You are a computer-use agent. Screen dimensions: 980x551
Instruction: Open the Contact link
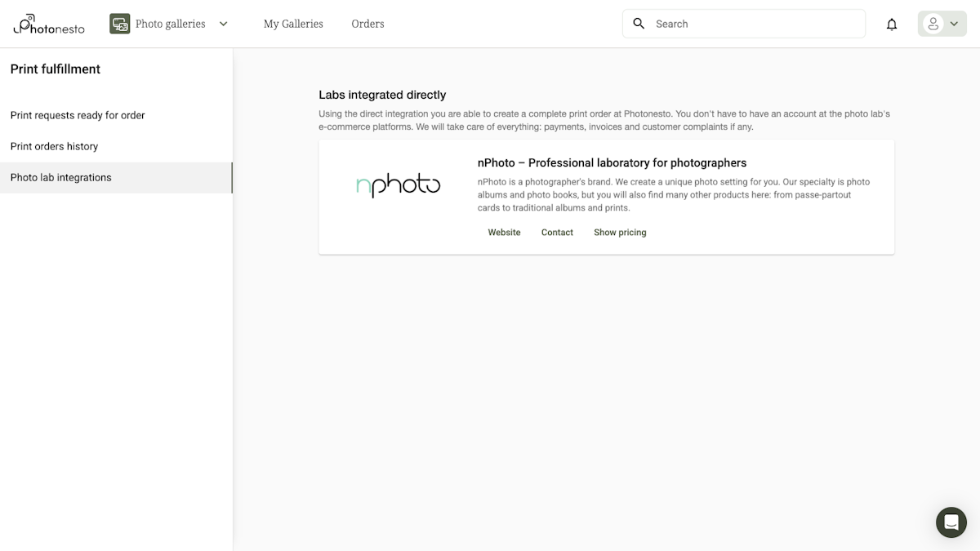(557, 232)
